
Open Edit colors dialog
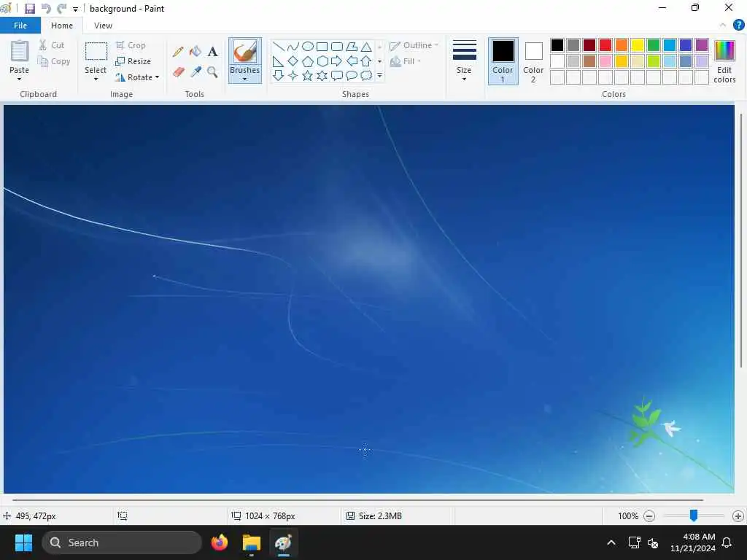[724, 62]
